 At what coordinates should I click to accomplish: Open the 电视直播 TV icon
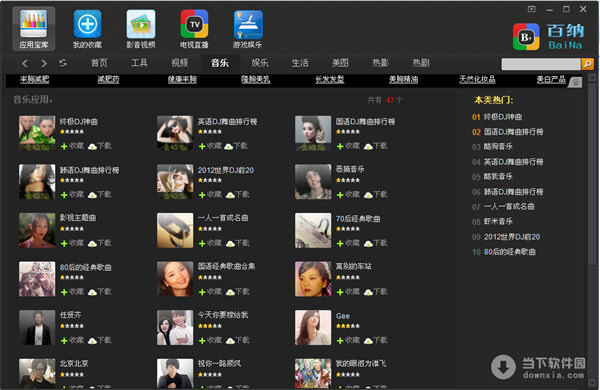(x=194, y=29)
